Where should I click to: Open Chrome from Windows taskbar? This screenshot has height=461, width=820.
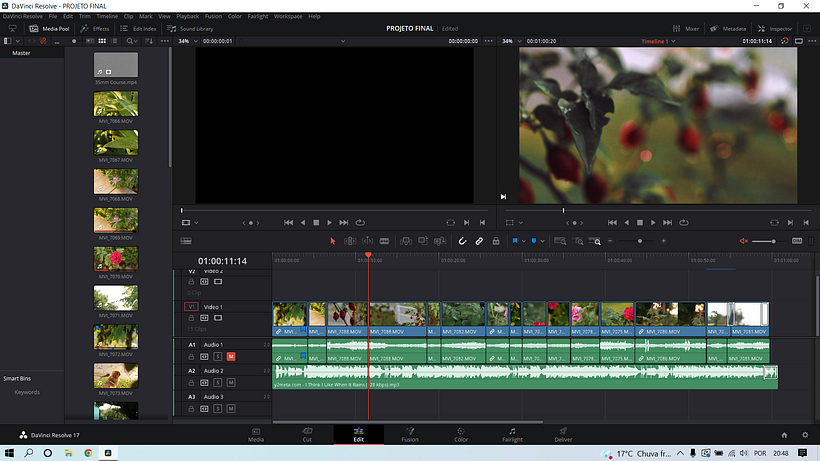[x=88, y=453]
